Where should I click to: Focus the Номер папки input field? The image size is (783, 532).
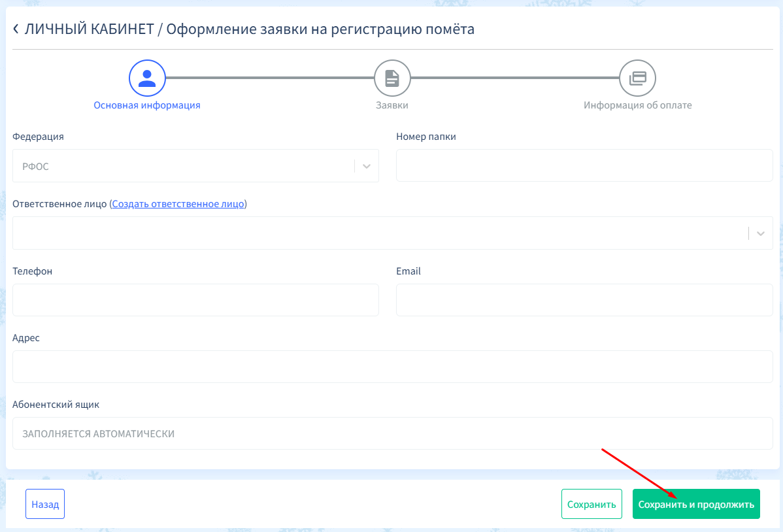[x=584, y=165]
